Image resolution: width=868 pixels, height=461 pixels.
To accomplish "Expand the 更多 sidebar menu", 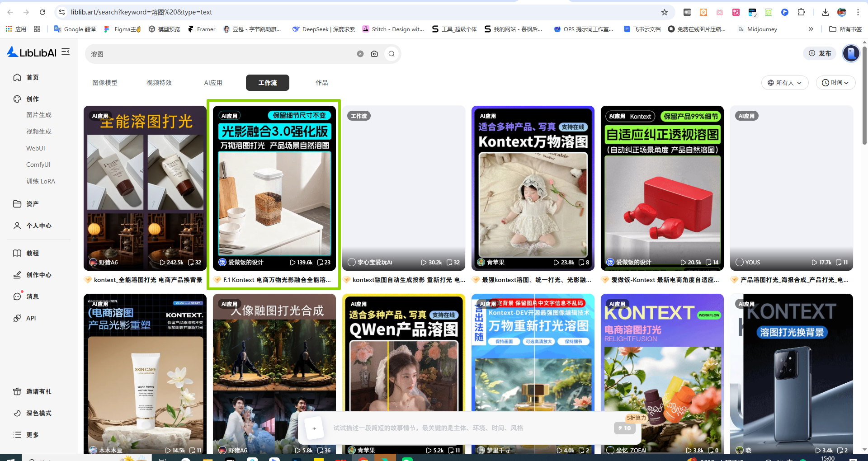I will [x=32, y=435].
